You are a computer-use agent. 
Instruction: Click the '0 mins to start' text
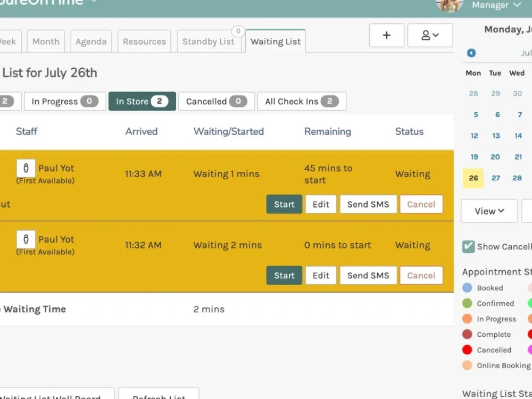click(x=338, y=245)
